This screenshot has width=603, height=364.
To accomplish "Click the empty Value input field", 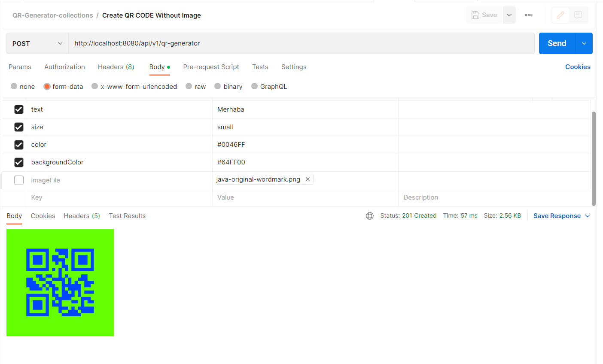I will click(x=305, y=197).
